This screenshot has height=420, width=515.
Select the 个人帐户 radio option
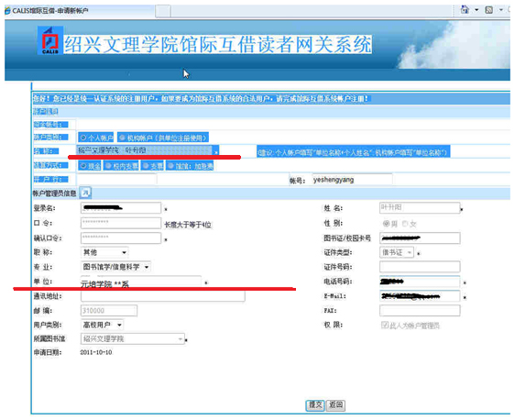pos(83,138)
